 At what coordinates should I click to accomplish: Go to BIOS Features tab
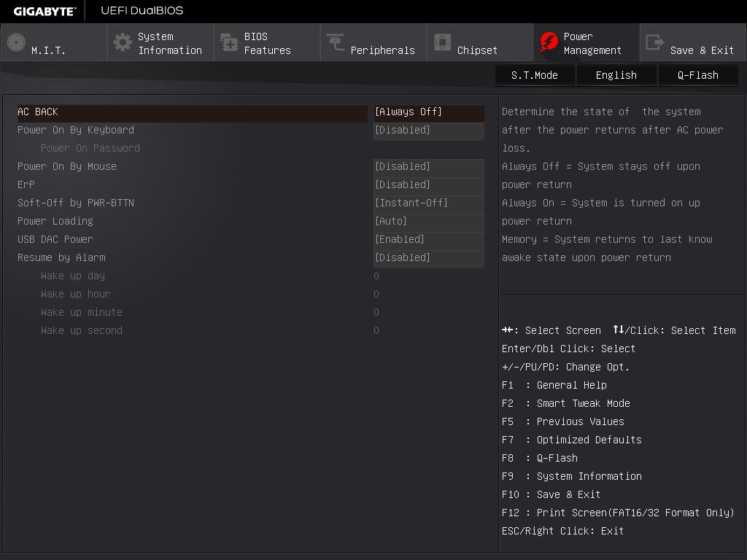click(x=267, y=43)
